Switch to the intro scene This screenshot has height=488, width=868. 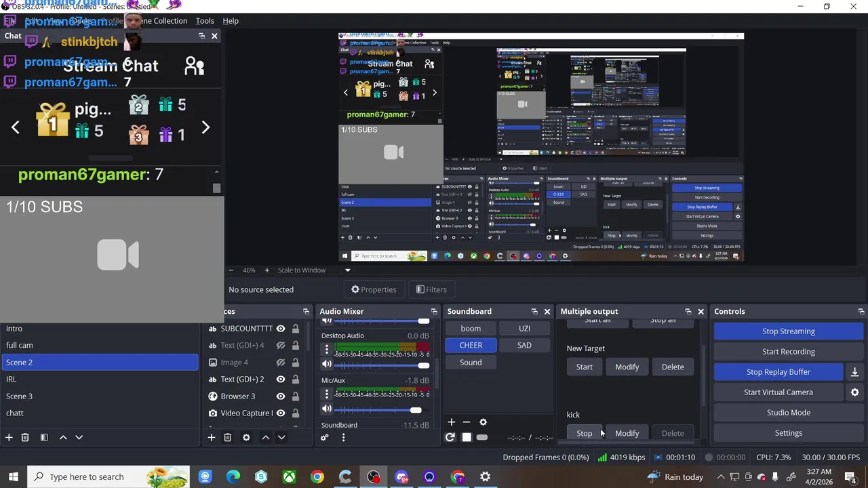(x=99, y=329)
